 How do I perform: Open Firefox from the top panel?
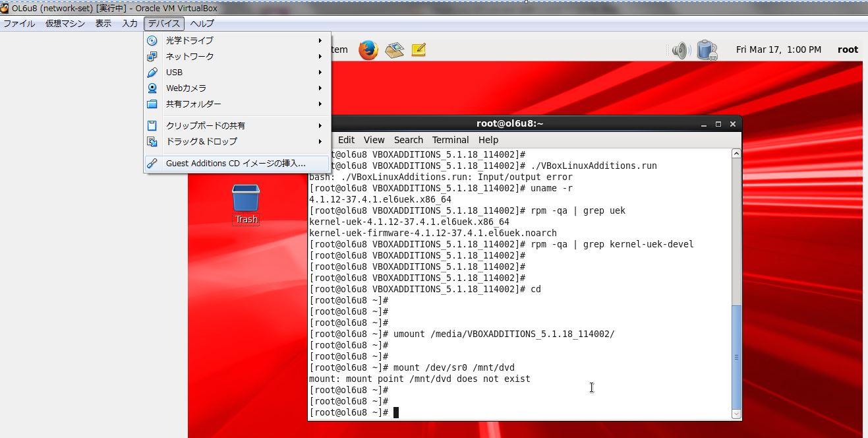coord(368,49)
